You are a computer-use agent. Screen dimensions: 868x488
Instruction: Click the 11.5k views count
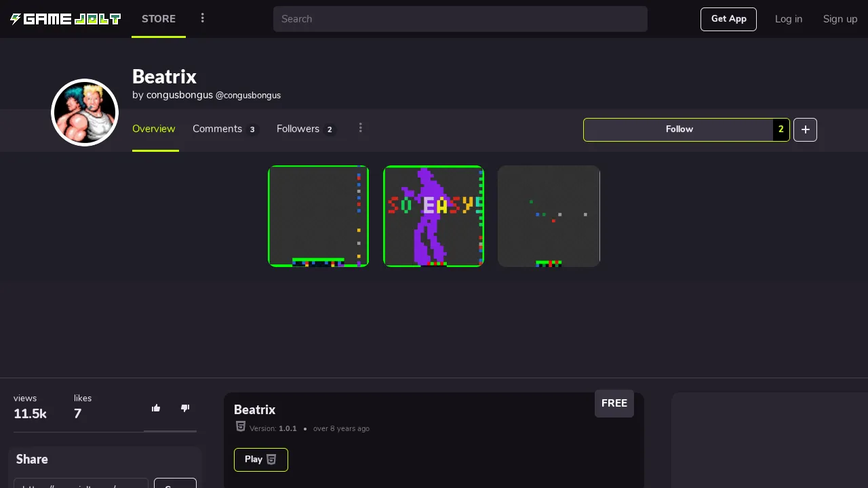(x=30, y=414)
